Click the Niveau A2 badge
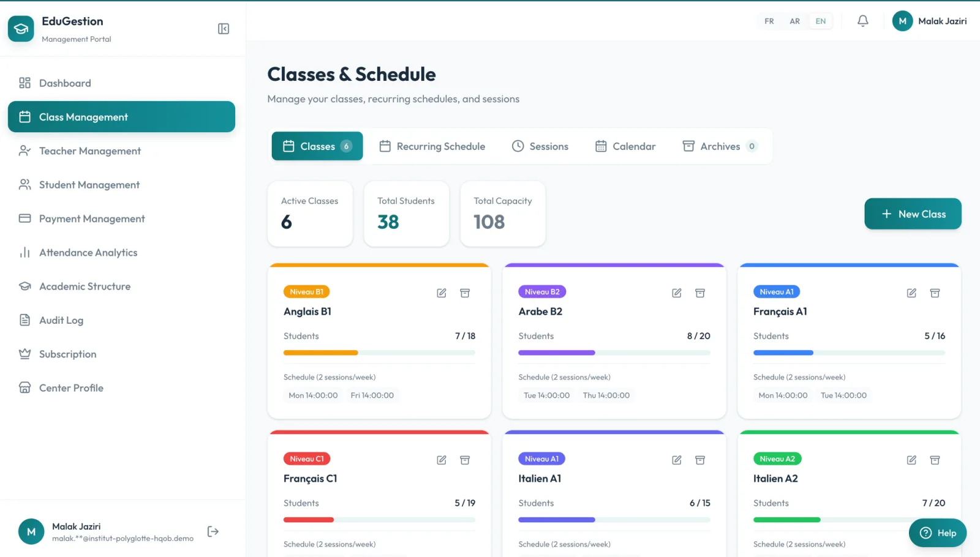 click(x=777, y=459)
